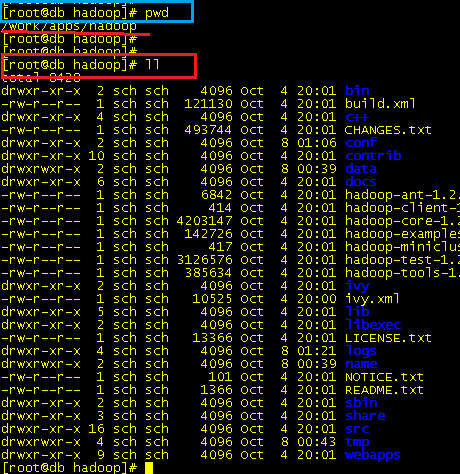Click NOTICE.txt file name
Image resolution: width=460 pixels, height=474 pixels.
coord(384,377)
